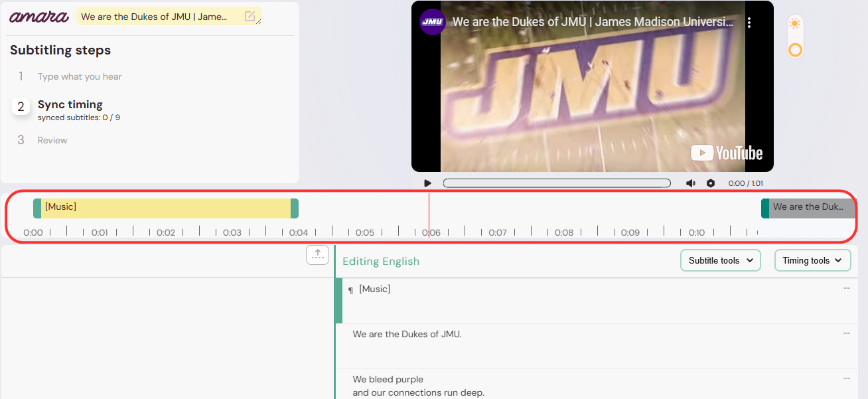This screenshot has height=399, width=868.
Task: Open YouTube video more options menu
Action: click(749, 23)
